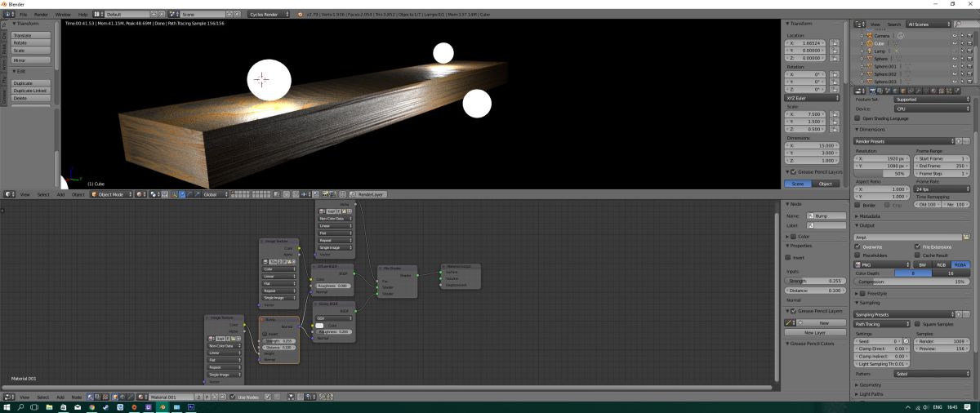Open the Sobol pattern dropdown
The height and width of the screenshot is (413, 980).
(x=932, y=374)
